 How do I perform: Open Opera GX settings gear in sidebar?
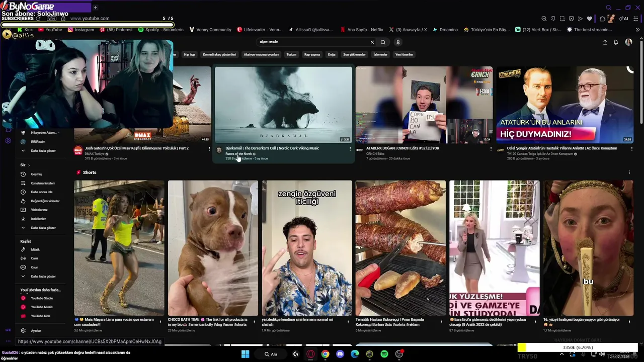(x=8, y=141)
